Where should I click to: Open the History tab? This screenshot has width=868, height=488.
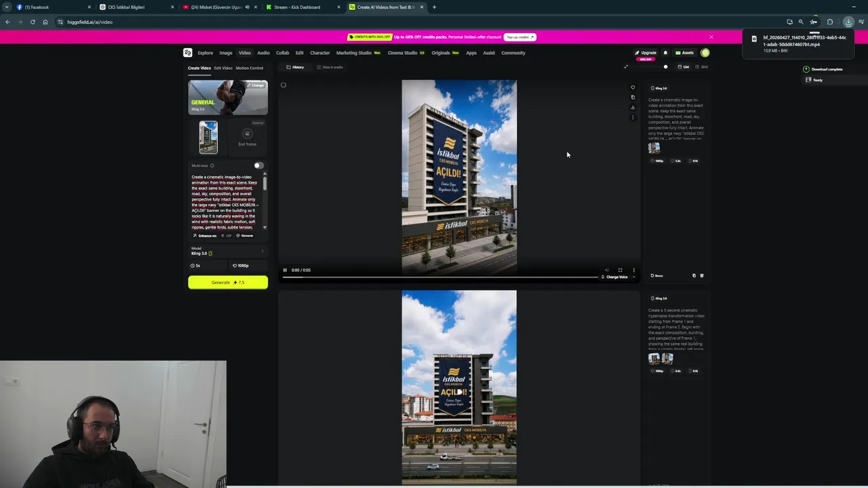tap(295, 67)
